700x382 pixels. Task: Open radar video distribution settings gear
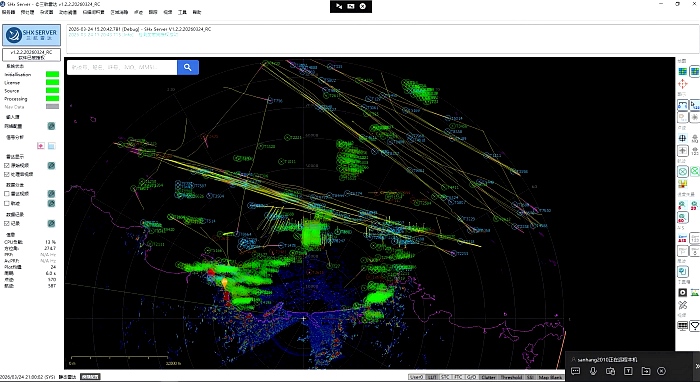click(x=51, y=194)
